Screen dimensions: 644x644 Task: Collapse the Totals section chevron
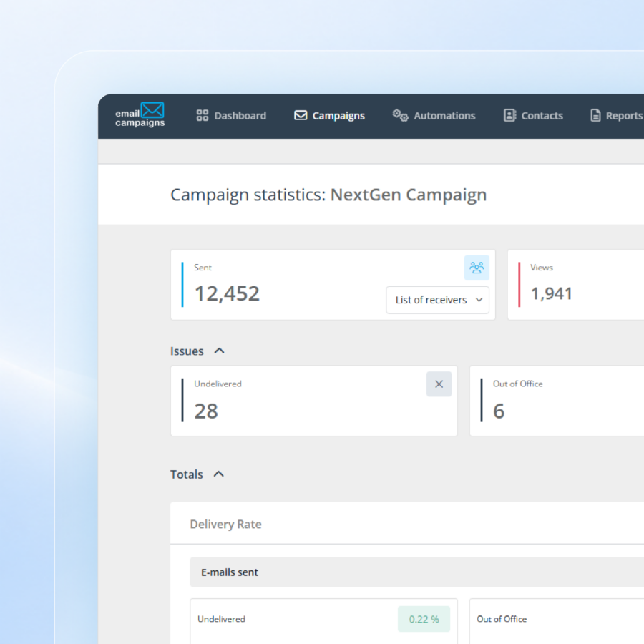(219, 474)
